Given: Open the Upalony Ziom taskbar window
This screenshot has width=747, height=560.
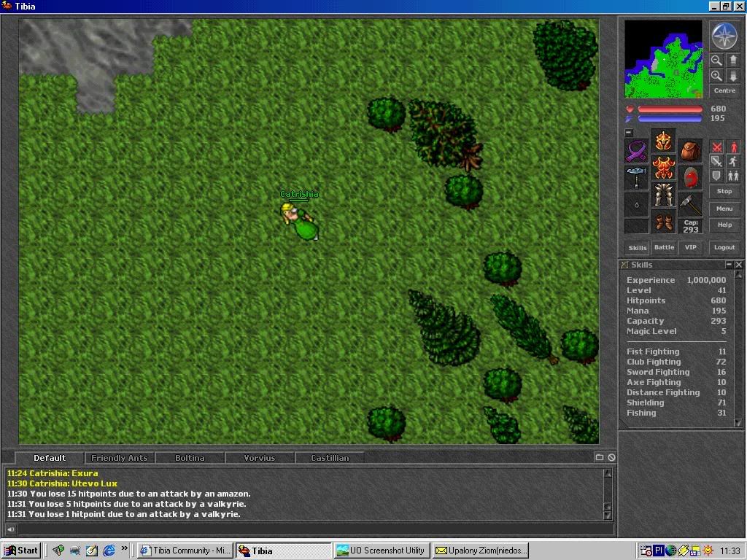Looking at the screenshot, I should 481,551.
